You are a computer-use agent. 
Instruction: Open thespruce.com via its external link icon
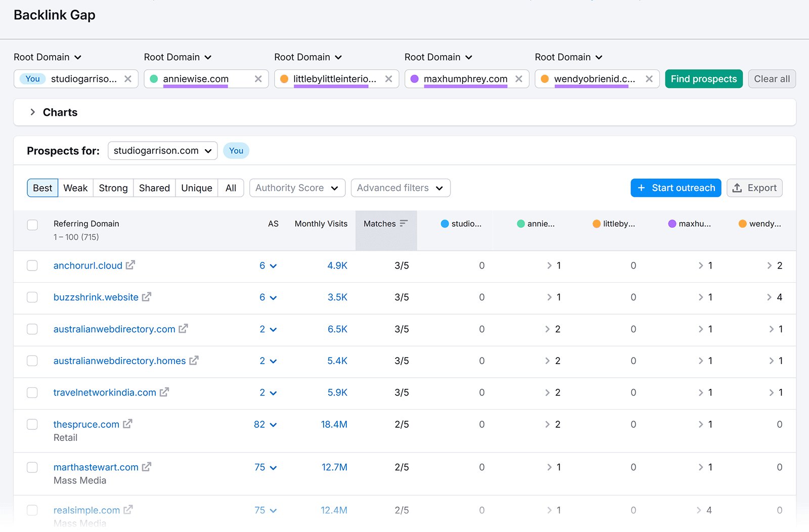[128, 424]
